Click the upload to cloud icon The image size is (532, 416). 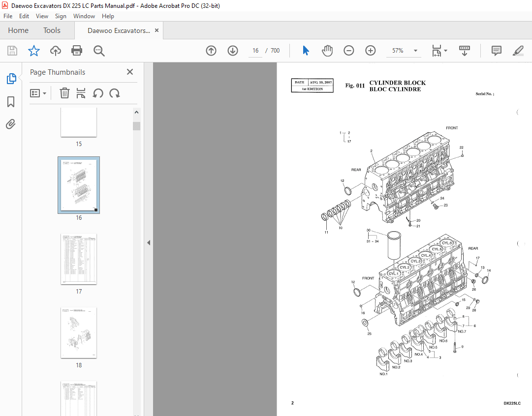coord(55,51)
